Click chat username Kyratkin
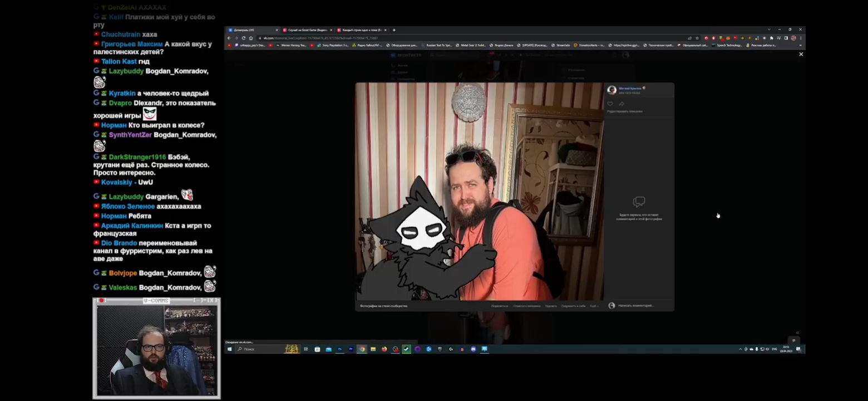The width and height of the screenshot is (868, 401). 122,94
